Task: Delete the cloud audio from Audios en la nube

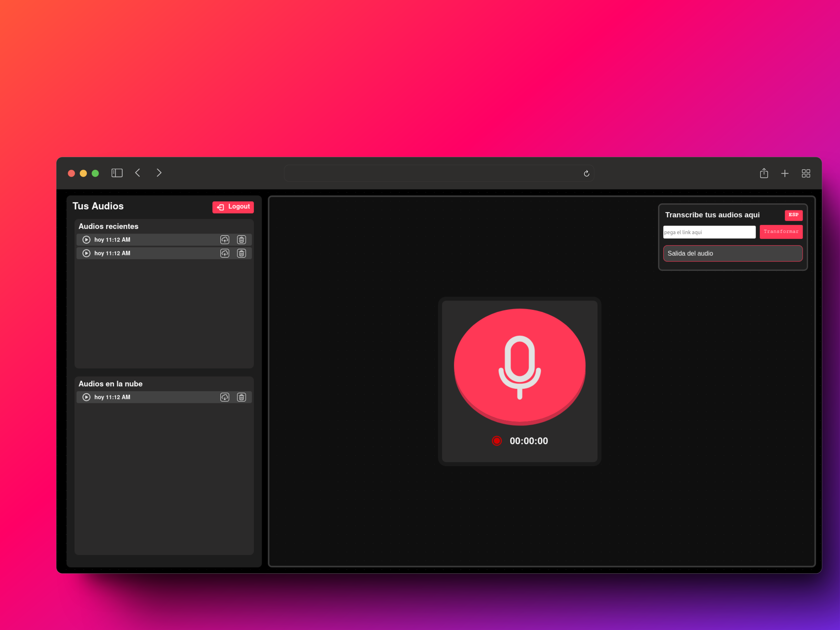Action: point(241,397)
